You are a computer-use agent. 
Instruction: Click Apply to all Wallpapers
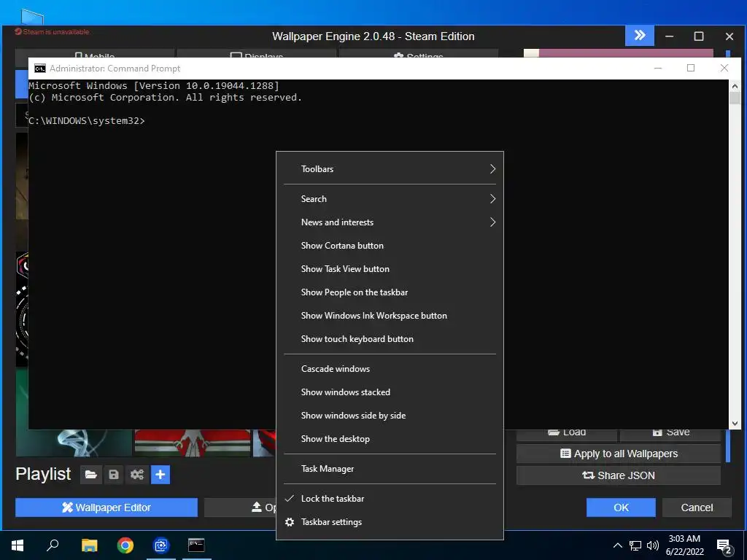(619, 454)
